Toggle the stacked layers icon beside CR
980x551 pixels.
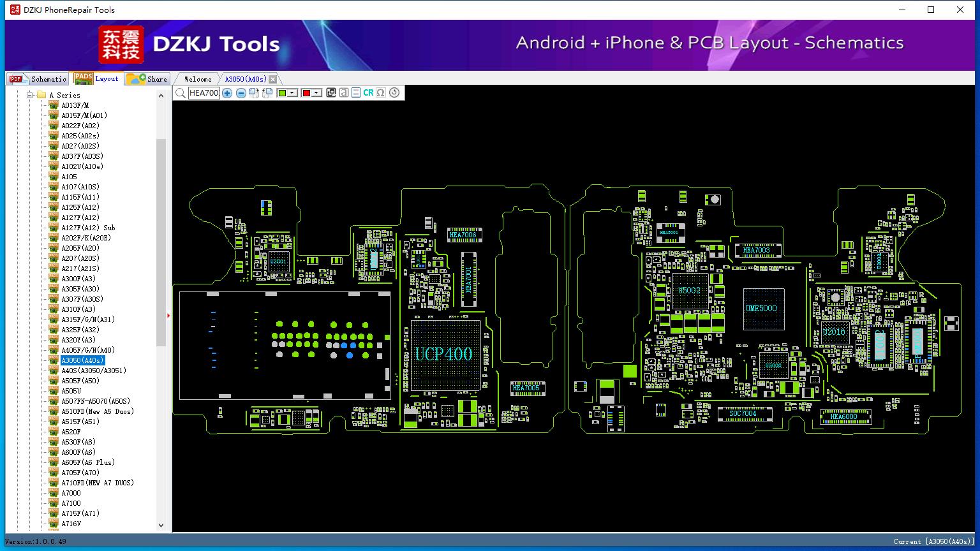tap(356, 93)
